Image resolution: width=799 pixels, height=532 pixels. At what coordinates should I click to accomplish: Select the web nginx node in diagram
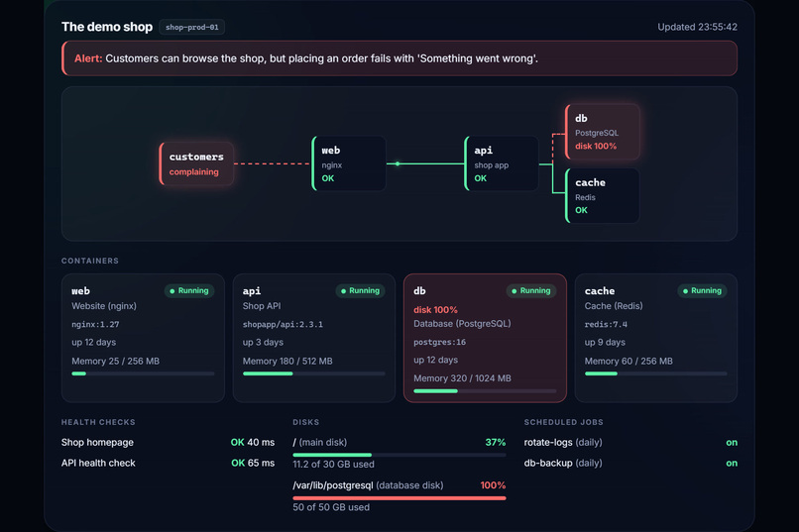tap(349, 163)
